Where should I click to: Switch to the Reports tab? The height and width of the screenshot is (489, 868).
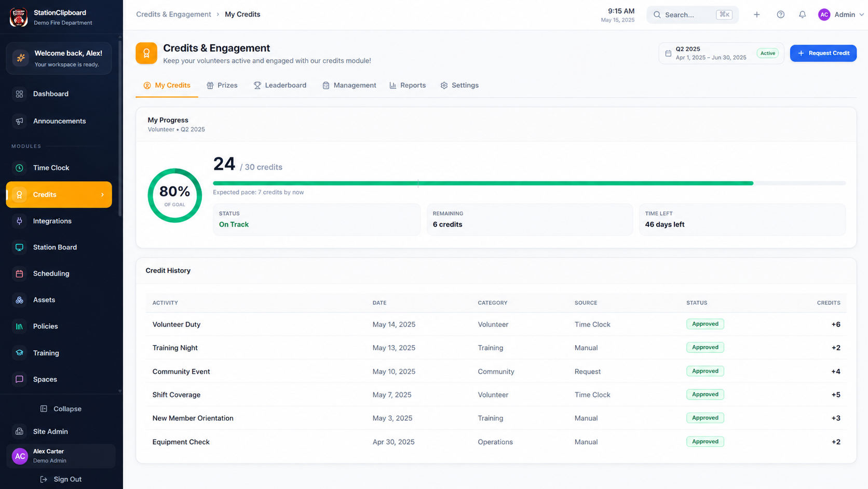(408, 85)
